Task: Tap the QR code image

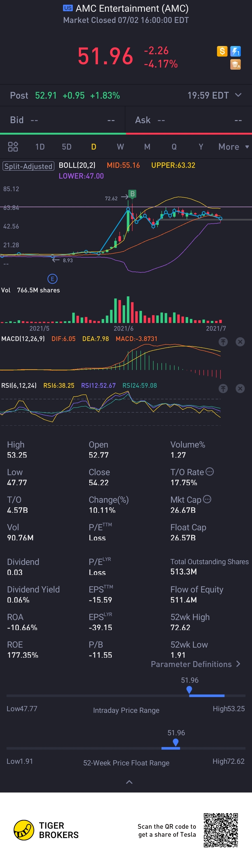Action: 221,830
